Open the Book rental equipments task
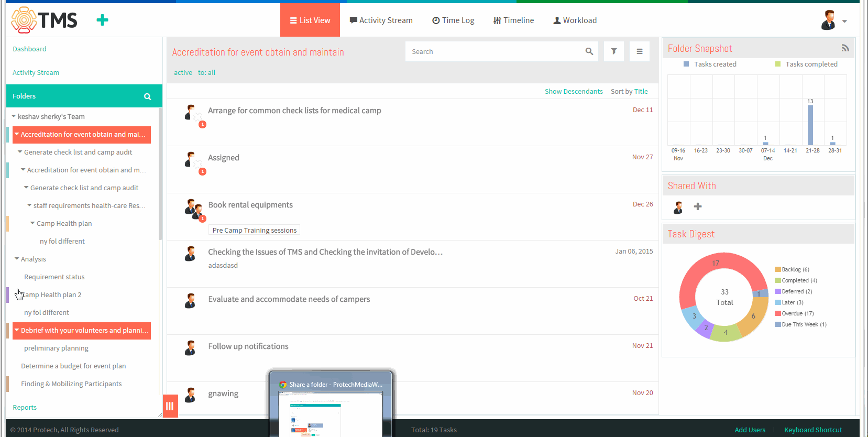The image size is (868, 437). coord(250,205)
